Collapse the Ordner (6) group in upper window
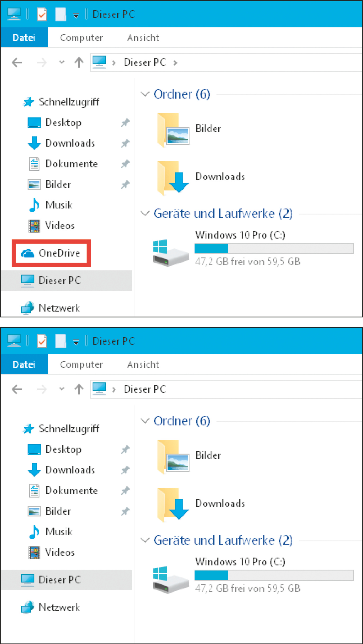Screen dimensions: 363x644 pyautogui.click(x=145, y=94)
